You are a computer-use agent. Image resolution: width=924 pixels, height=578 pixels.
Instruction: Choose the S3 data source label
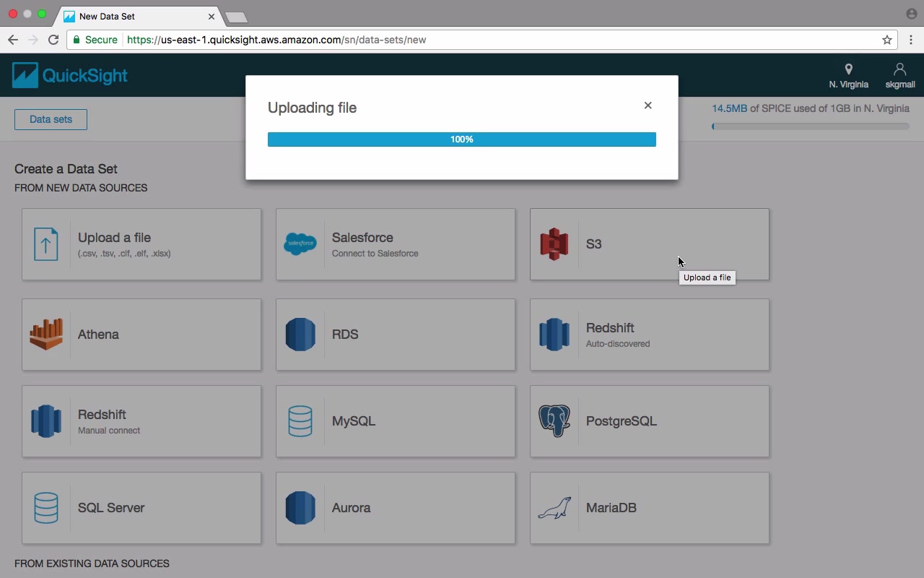click(x=593, y=244)
